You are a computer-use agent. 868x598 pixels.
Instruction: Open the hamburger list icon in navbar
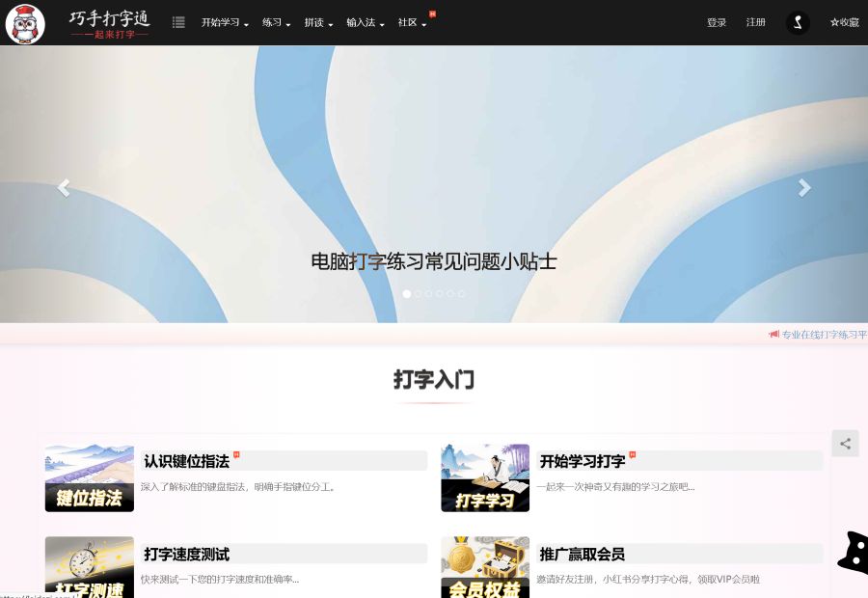(x=178, y=22)
